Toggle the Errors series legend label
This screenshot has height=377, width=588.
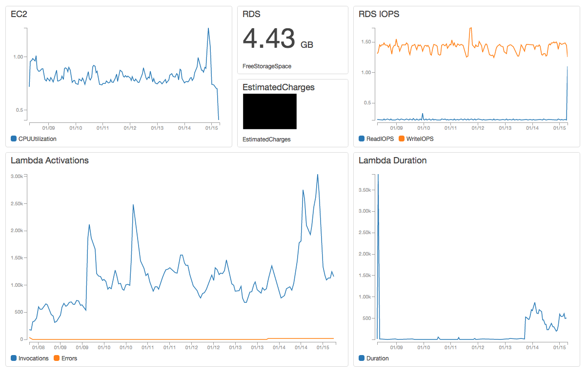click(69, 358)
